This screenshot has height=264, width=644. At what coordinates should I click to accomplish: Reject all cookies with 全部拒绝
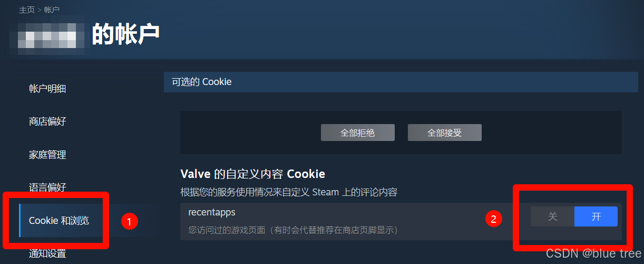pyautogui.click(x=358, y=133)
